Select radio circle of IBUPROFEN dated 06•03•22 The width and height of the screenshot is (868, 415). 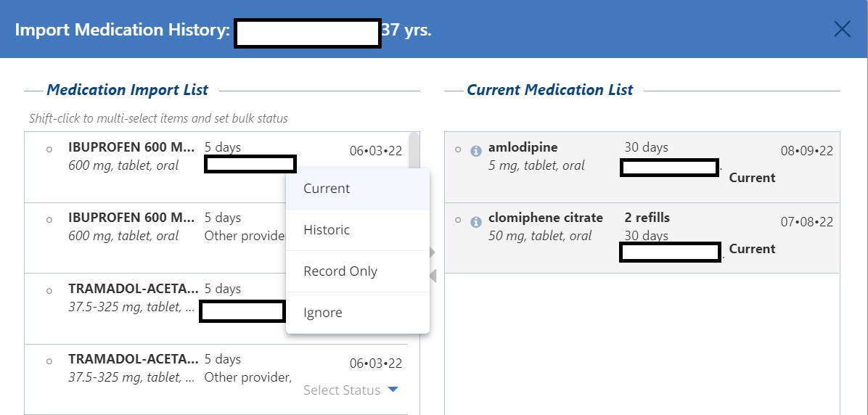pos(49,149)
